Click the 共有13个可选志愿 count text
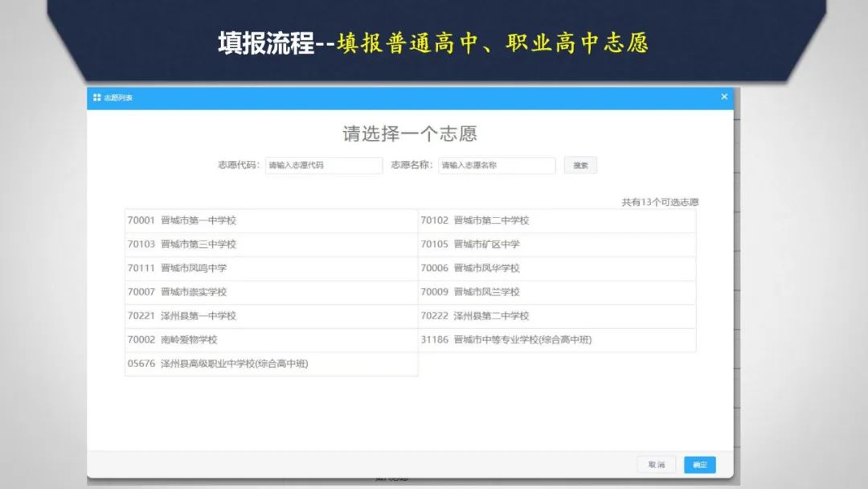Viewport: 868px width, 489px height. coord(660,202)
